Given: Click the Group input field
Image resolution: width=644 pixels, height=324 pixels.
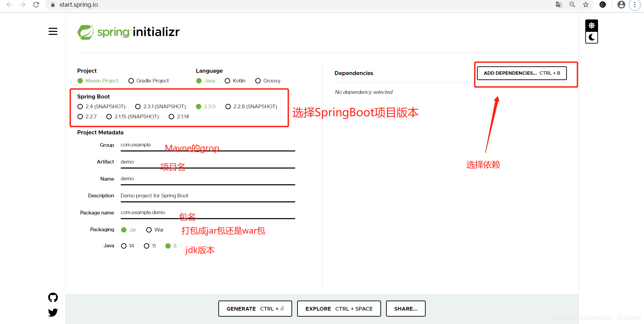Looking at the screenshot, I should pos(208,145).
